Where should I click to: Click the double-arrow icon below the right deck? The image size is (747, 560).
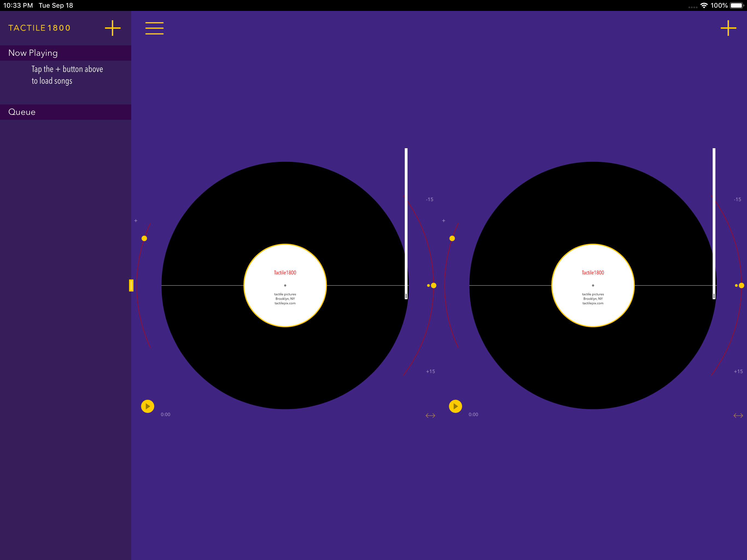[x=738, y=415]
